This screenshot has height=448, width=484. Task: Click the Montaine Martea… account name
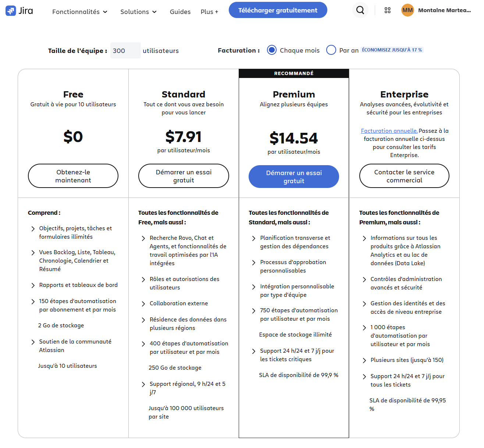click(444, 10)
